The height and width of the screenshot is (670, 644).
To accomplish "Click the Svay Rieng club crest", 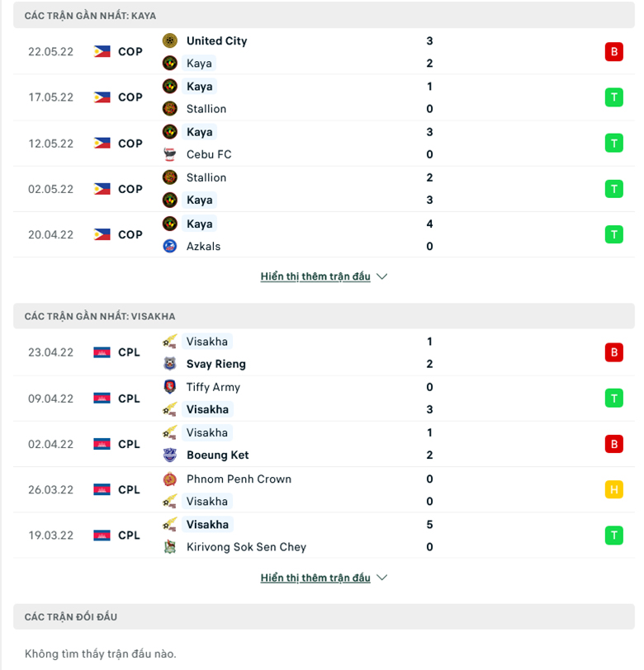I will point(170,364).
